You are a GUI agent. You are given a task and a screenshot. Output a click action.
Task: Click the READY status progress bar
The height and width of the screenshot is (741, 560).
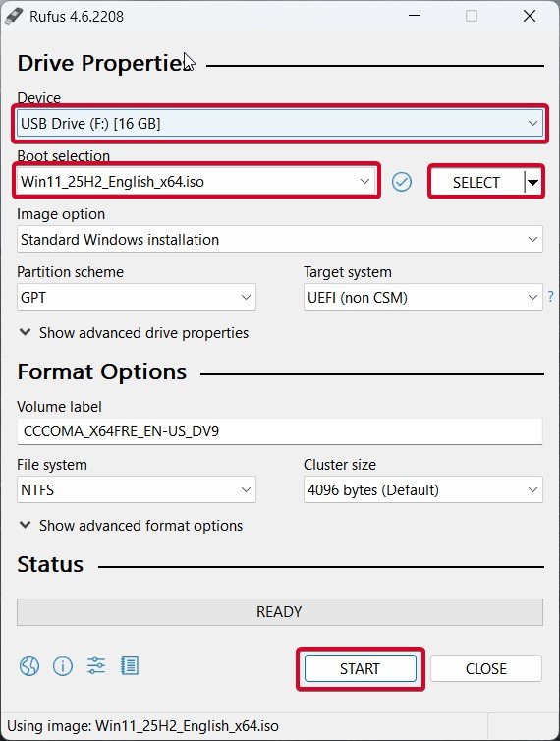280,612
